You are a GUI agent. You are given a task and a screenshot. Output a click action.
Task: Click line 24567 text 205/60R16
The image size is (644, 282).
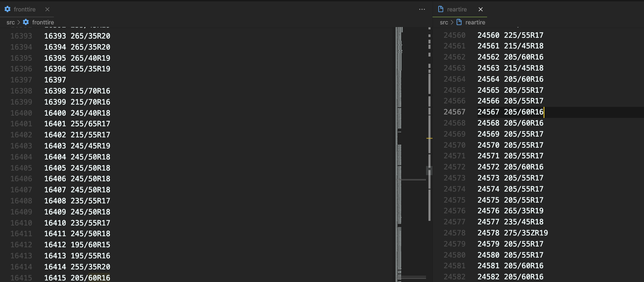tap(524, 112)
